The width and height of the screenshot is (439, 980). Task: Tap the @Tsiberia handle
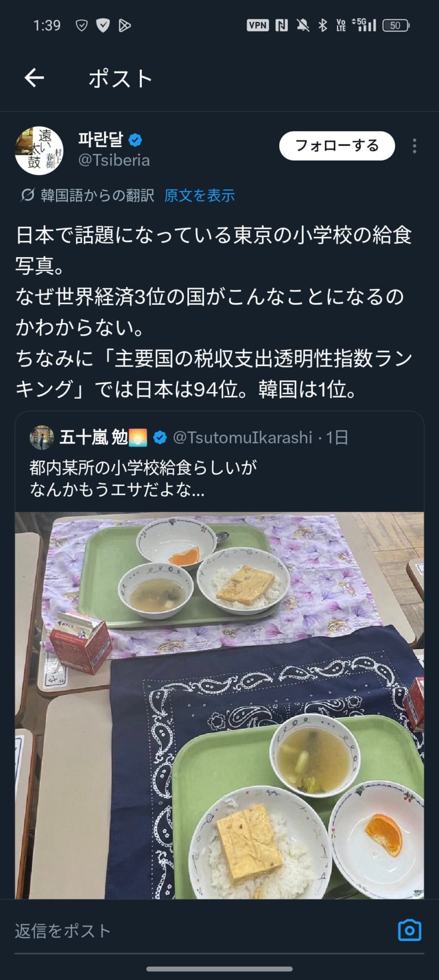point(114,160)
